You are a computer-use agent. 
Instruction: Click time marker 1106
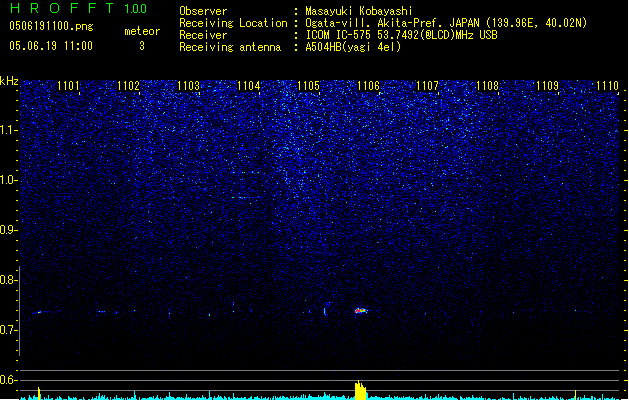point(368,85)
